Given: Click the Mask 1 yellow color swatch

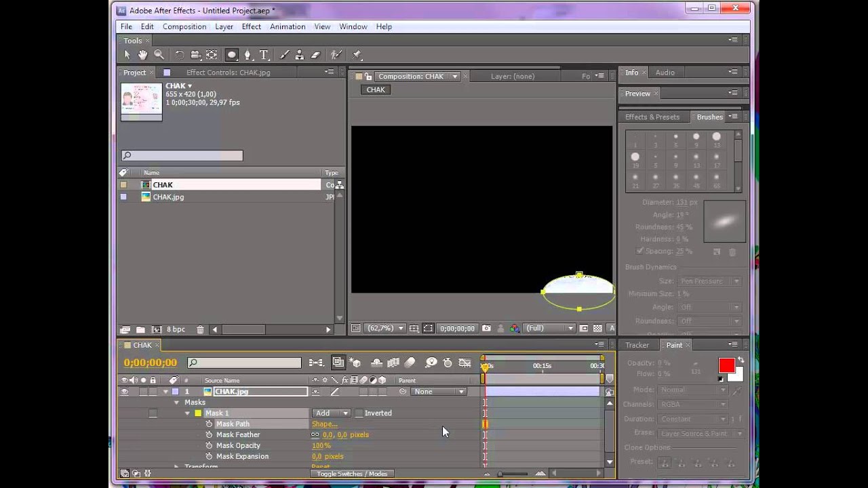Looking at the screenshot, I should pos(198,413).
